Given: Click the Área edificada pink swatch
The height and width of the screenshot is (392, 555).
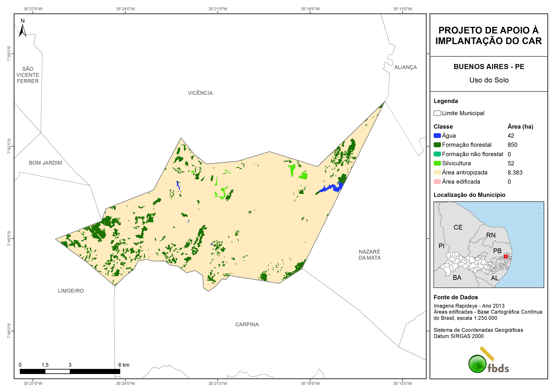Looking at the screenshot, I should coord(437,182).
